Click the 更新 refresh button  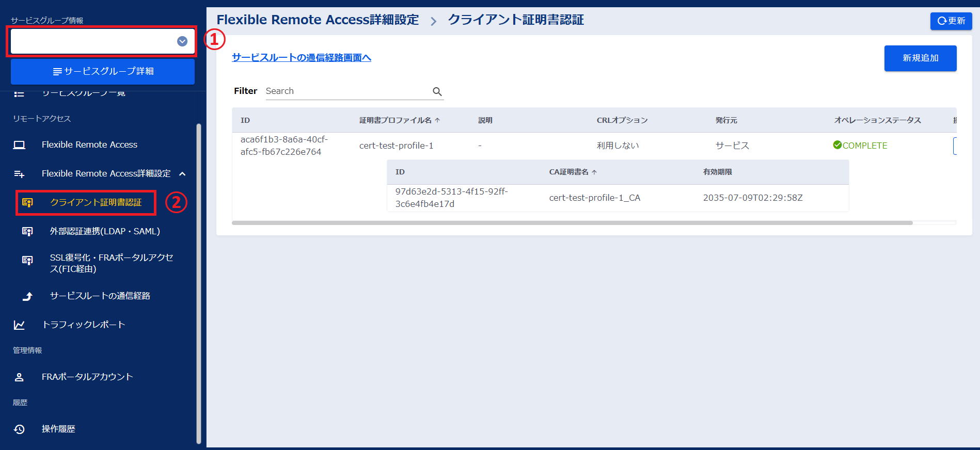(951, 21)
